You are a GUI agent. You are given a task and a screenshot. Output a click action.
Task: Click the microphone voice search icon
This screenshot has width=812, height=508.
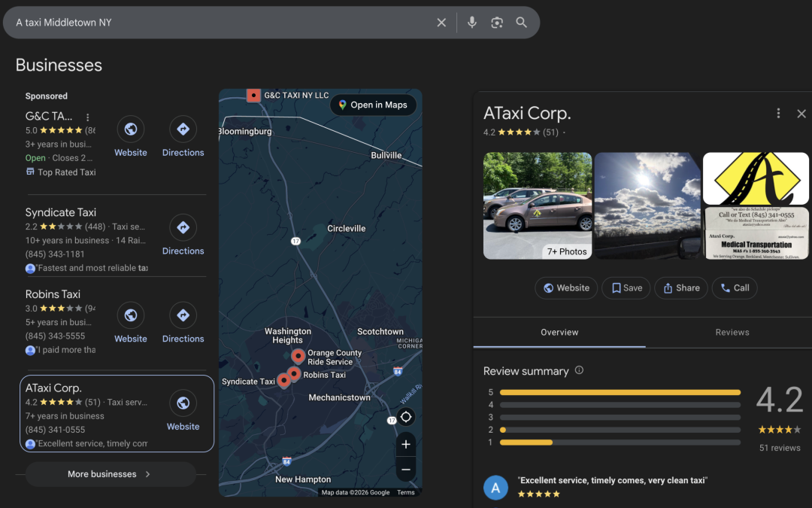pos(471,23)
